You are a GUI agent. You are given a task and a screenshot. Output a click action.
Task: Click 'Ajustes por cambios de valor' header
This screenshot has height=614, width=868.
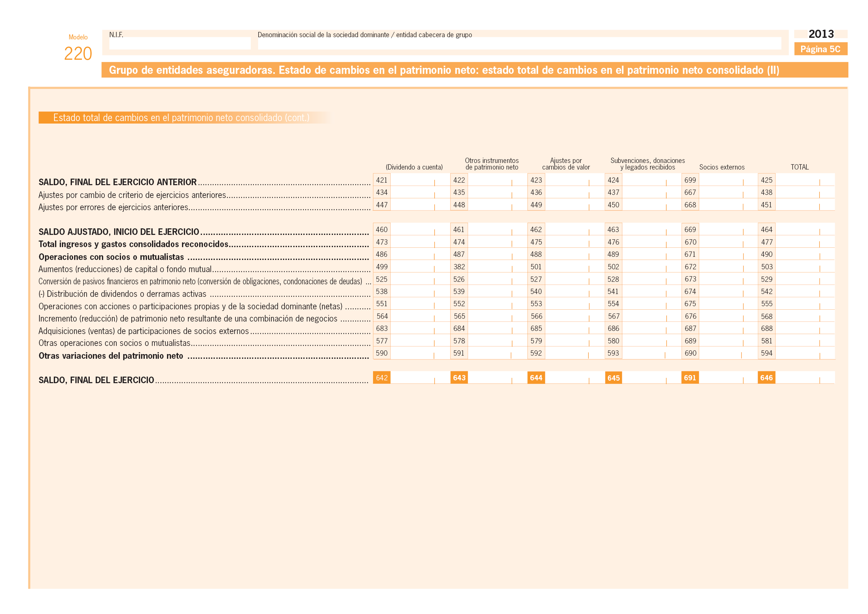click(x=566, y=164)
